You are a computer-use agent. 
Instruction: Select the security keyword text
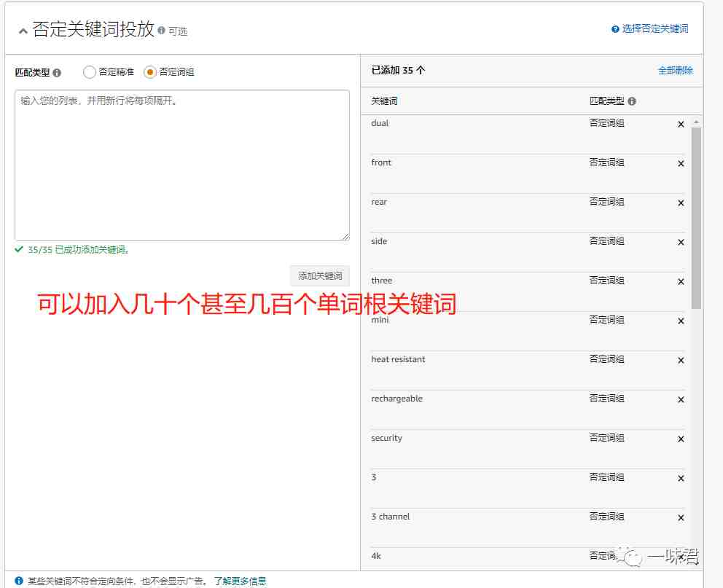[x=386, y=438]
